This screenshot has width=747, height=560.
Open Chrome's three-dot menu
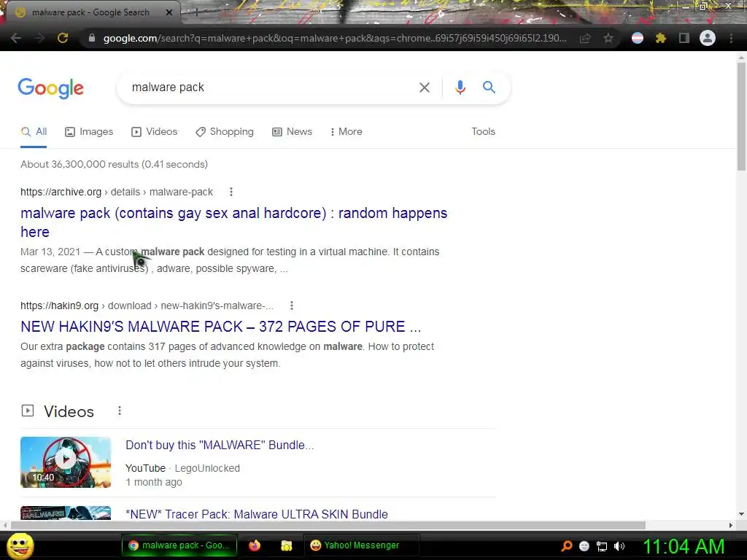coord(731,38)
